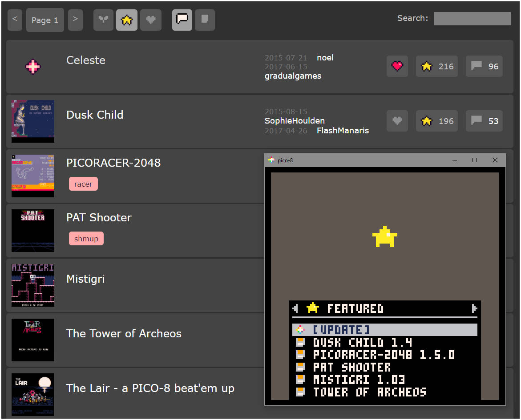Click cartridge icon beside PICORACER-2048 1.5.0
Viewport: 521px width, 420px height.
(300, 355)
